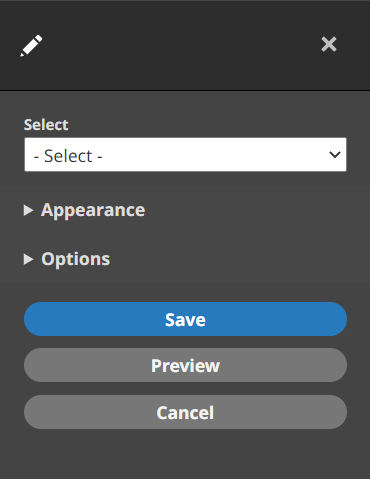This screenshot has height=479, width=370.
Task: Click the pencil edit icon
Action: (x=31, y=45)
